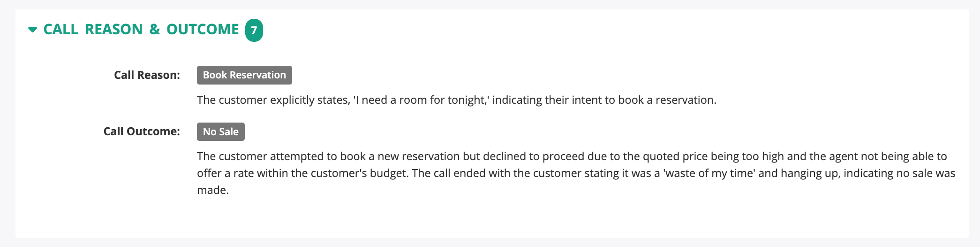Click the ampersand in the section title

(x=154, y=30)
